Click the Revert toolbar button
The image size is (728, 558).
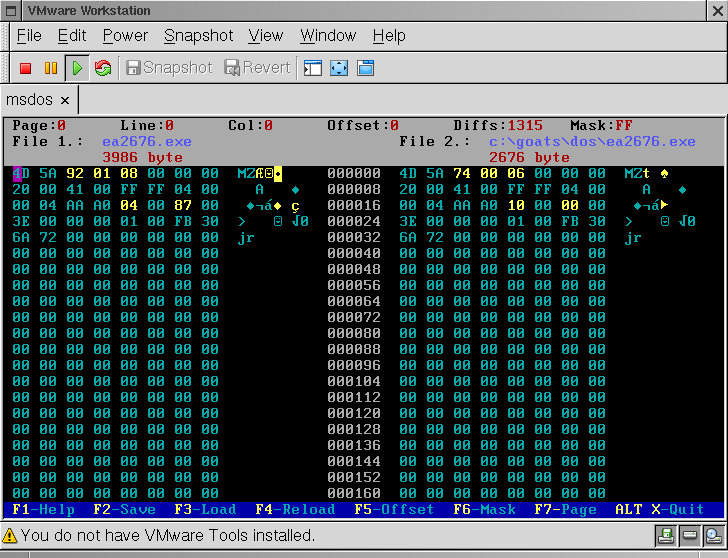click(x=257, y=68)
